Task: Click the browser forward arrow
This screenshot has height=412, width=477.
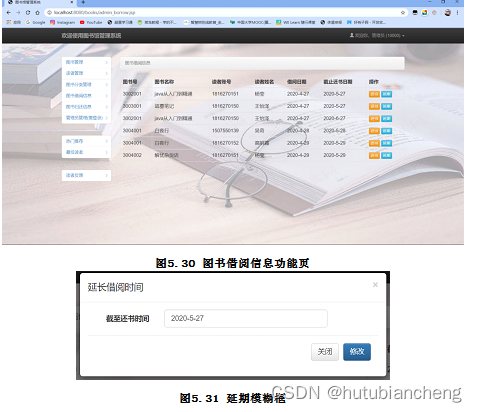Action: [x=18, y=13]
